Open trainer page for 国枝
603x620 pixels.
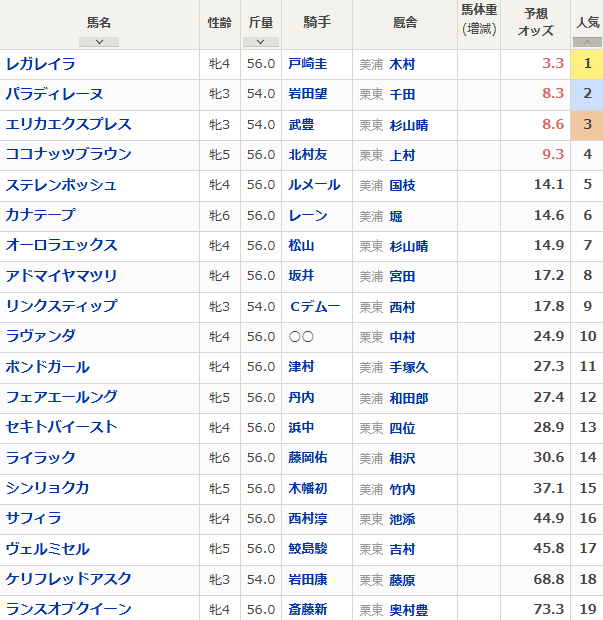click(x=402, y=185)
